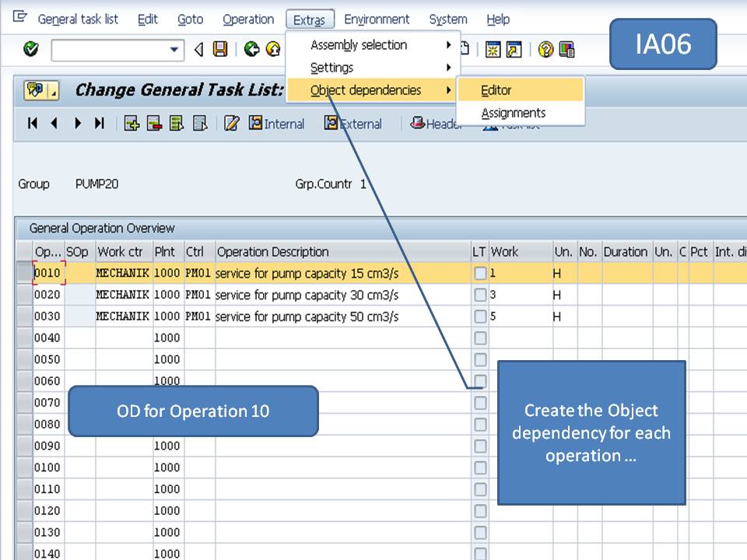This screenshot has width=747, height=560.
Task: Click description 'service for pump capacity 50 cm3/s'
Action: pos(307,317)
